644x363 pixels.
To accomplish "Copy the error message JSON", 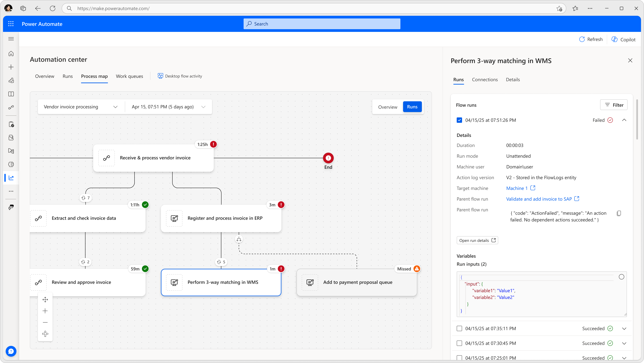I will tap(619, 213).
